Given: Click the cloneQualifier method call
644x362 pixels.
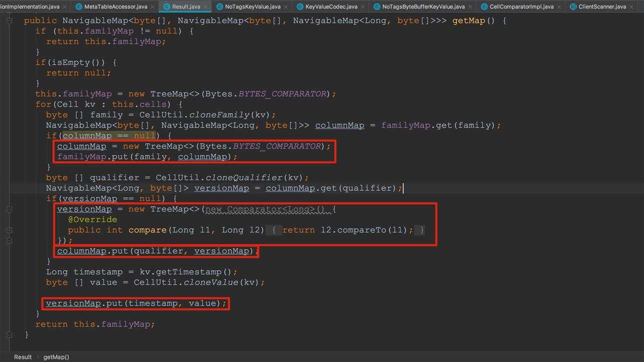Looking at the screenshot, I should 245,178.
